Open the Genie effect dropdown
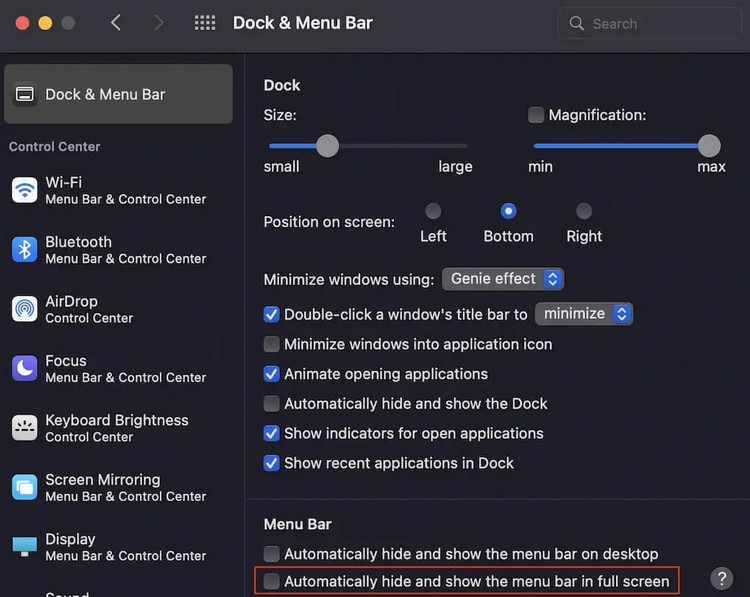The image size is (750, 597). click(x=503, y=279)
